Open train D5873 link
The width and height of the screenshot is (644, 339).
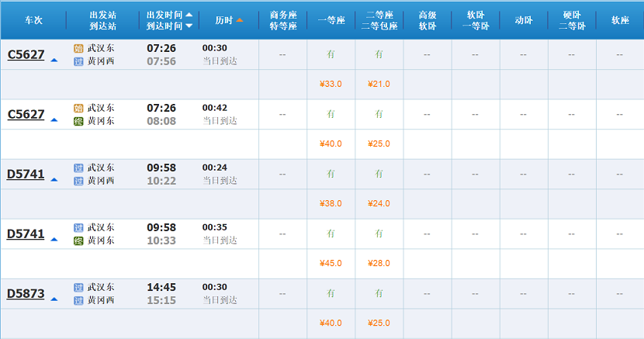coord(26,294)
